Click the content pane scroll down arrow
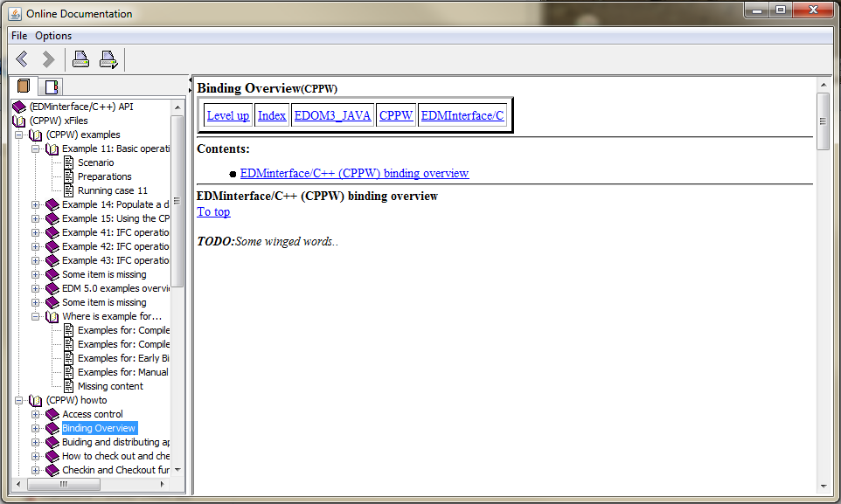The image size is (841, 504). [822, 486]
